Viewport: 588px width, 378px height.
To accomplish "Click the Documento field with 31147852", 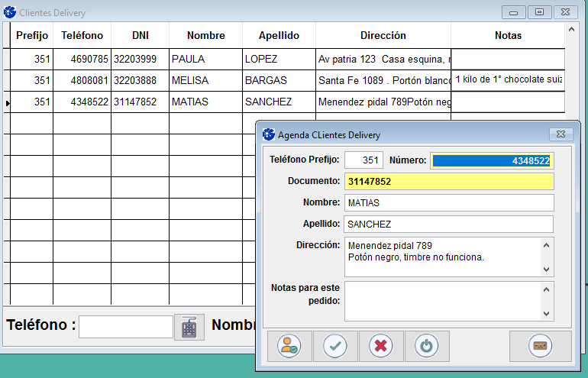I will pos(449,182).
